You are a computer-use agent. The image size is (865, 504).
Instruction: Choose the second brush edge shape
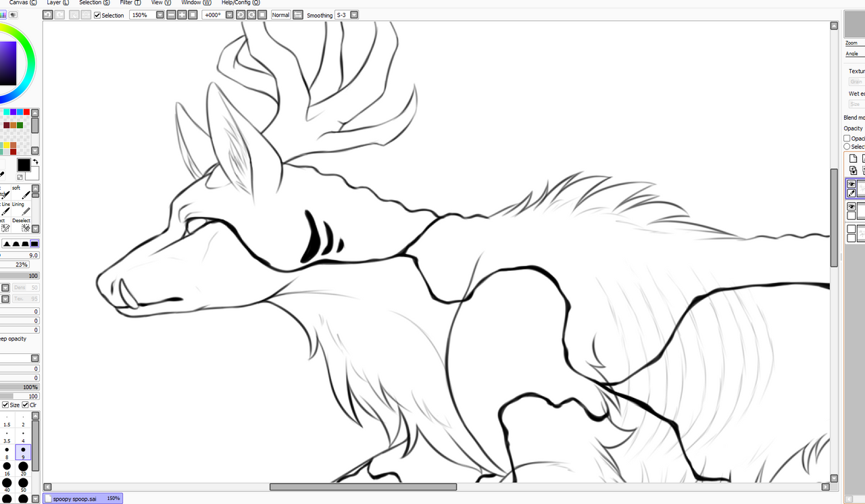pos(16,244)
